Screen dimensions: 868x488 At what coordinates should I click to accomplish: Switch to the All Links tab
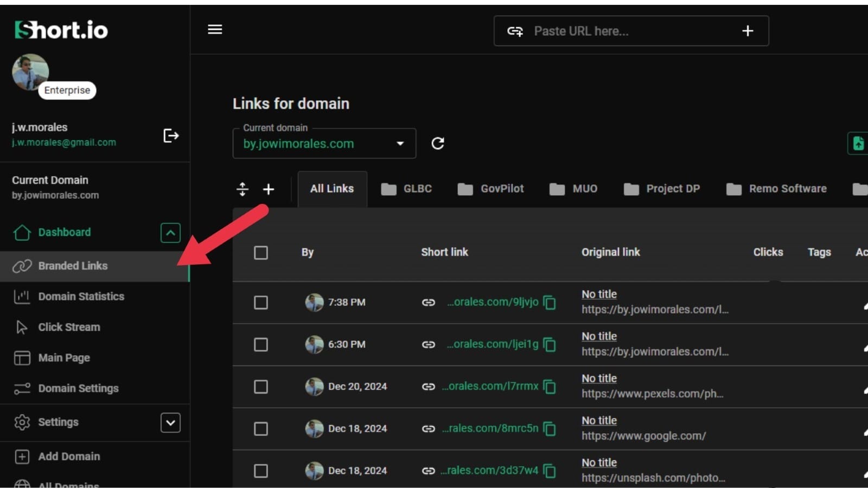(332, 189)
